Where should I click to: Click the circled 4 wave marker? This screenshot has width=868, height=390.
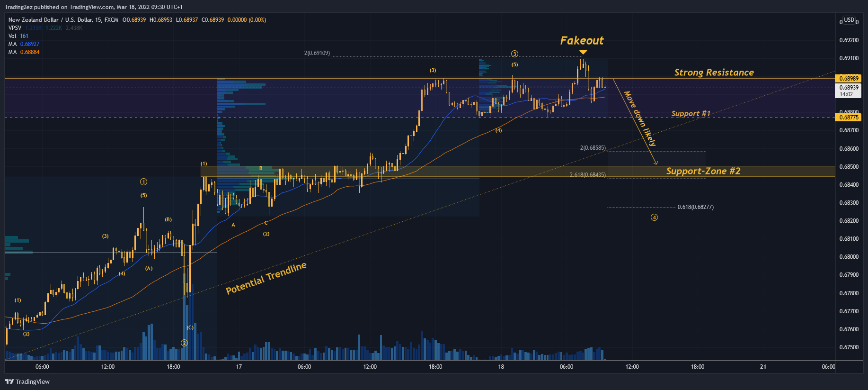pyautogui.click(x=654, y=218)
